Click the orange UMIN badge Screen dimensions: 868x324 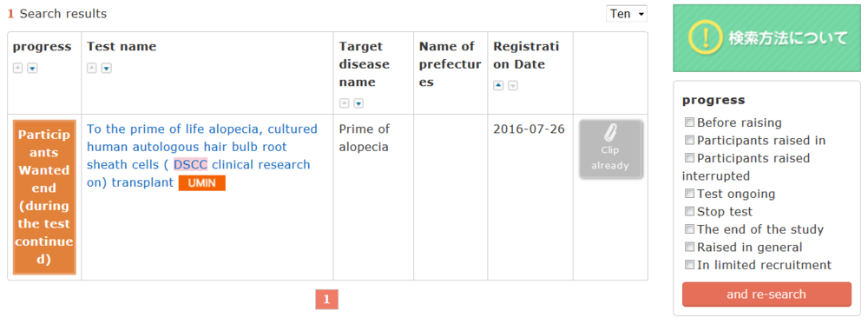[x=202, y=182]
